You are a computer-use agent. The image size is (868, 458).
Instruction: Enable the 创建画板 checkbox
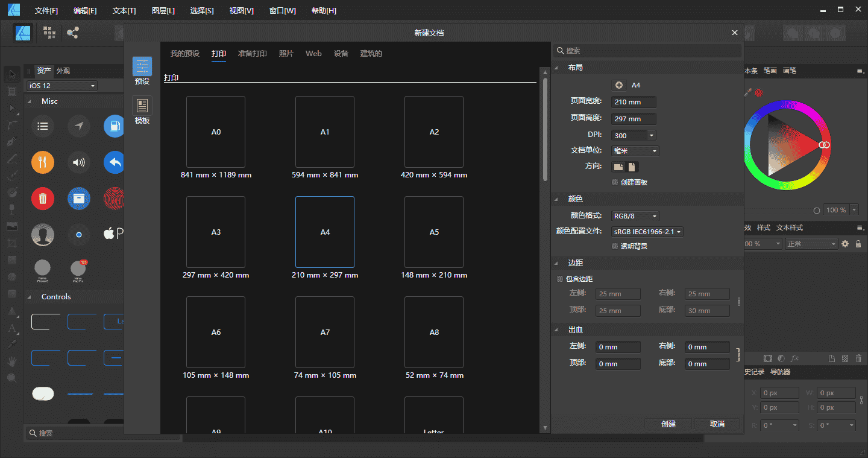tap(615, 182)
